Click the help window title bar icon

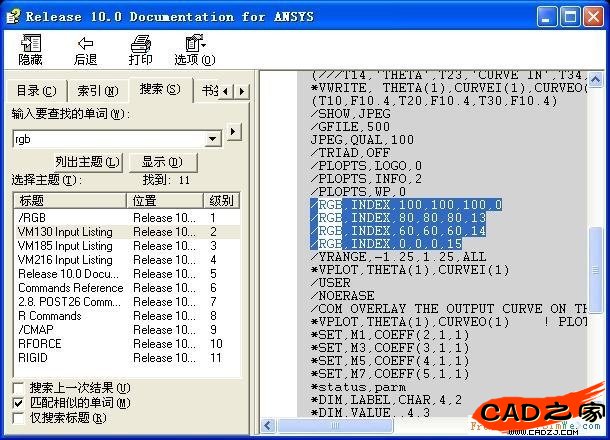click(x=13, y=17)
